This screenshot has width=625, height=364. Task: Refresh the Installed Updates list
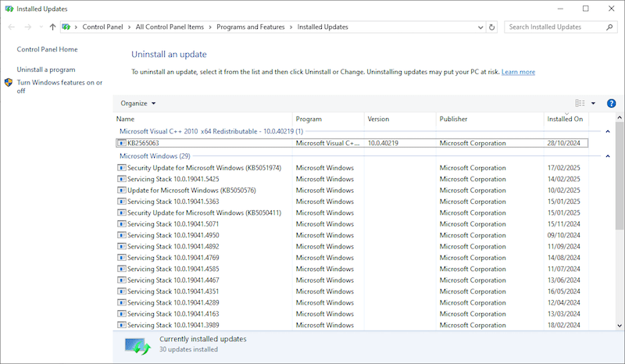[492, 27]
